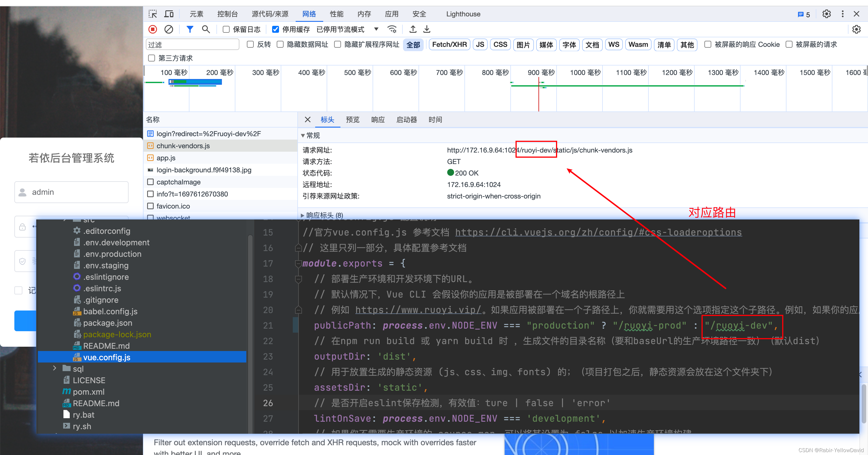The width and height of the screenshot is (868, 455).
Task: Filter requests by Fetch/XHR
Action: (449, 45)
